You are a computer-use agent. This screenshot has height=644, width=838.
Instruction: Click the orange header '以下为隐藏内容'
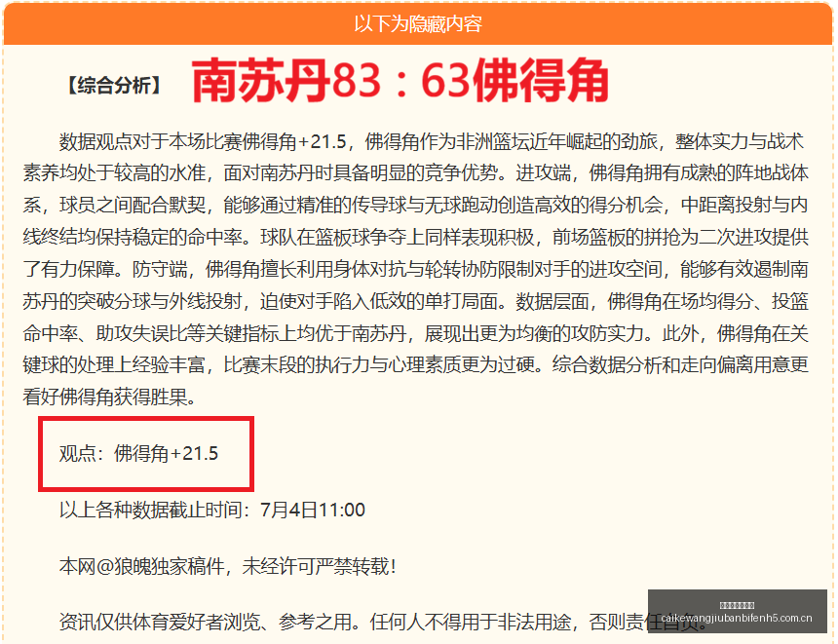click(x=418, y=24)
